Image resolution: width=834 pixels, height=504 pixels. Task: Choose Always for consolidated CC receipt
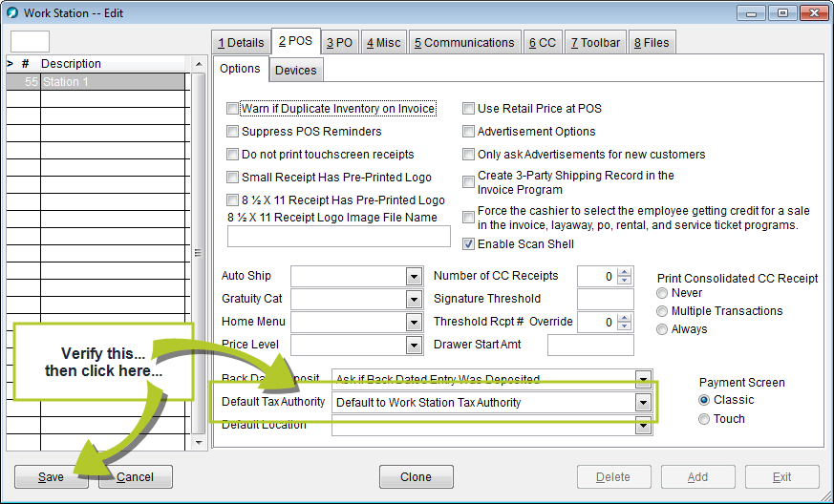pyautogui.click(x=663, y=329)
